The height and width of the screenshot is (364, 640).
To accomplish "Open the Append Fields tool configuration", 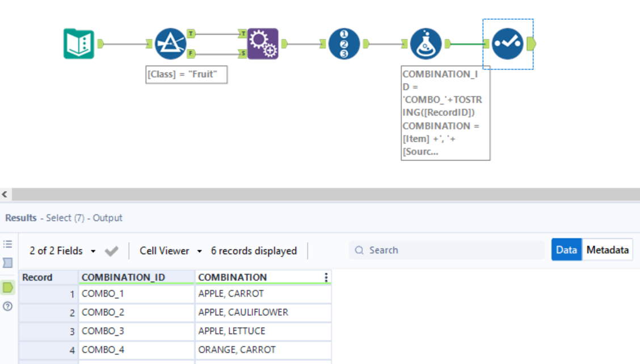I will tap(265, 43).
